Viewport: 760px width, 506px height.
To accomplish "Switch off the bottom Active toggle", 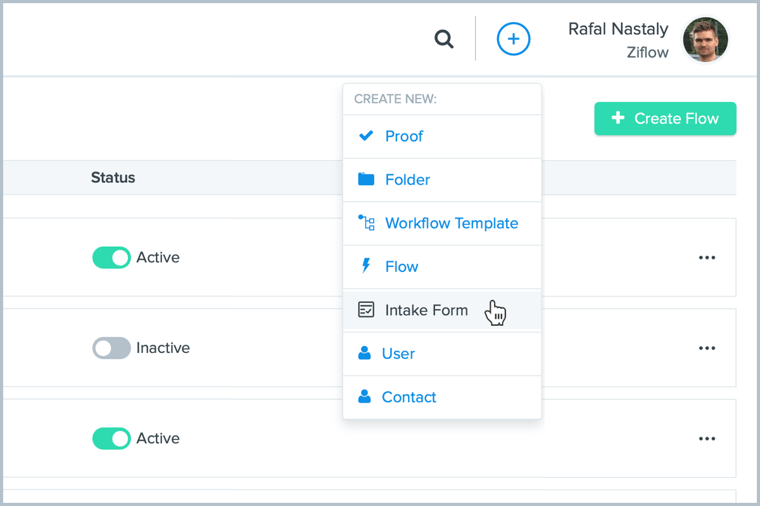I will pos(111,438).
